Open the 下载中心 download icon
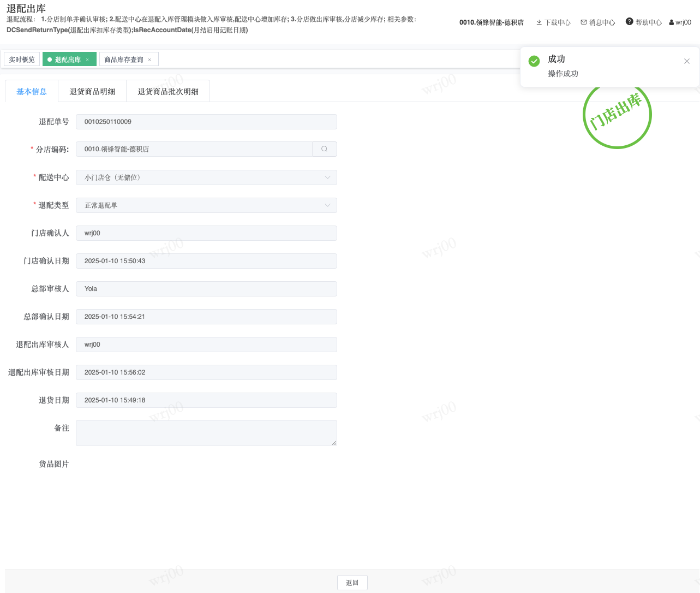Screen dimensions: 700x593 point(539,22)
